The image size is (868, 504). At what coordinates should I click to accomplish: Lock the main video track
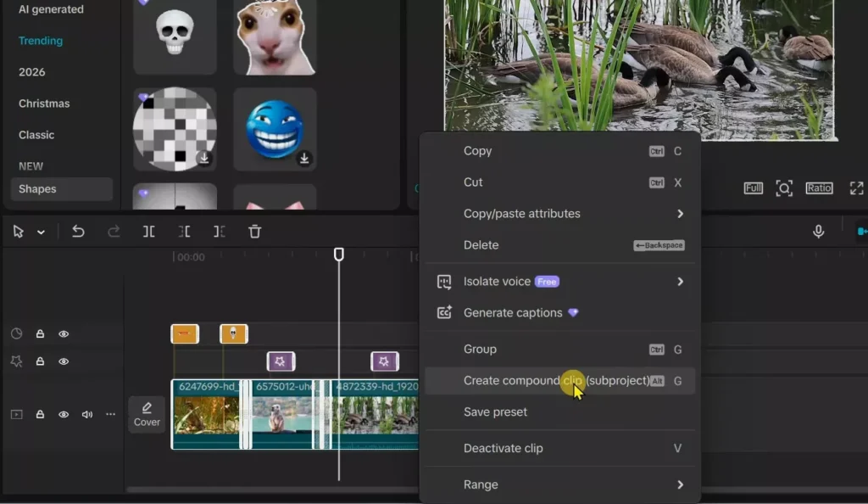click(39, 414)
